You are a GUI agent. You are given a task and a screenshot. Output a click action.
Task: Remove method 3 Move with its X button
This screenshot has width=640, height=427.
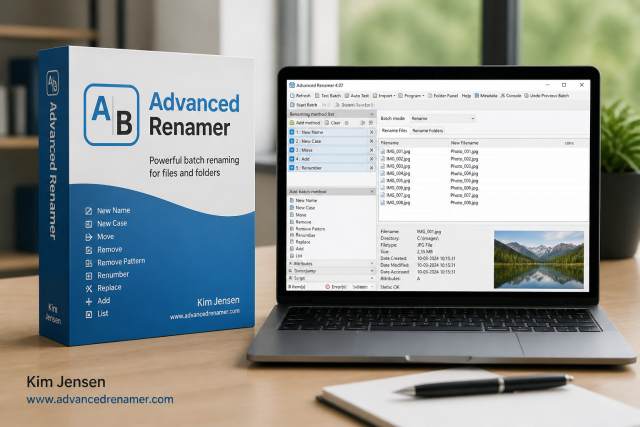[x=371, y=150]
